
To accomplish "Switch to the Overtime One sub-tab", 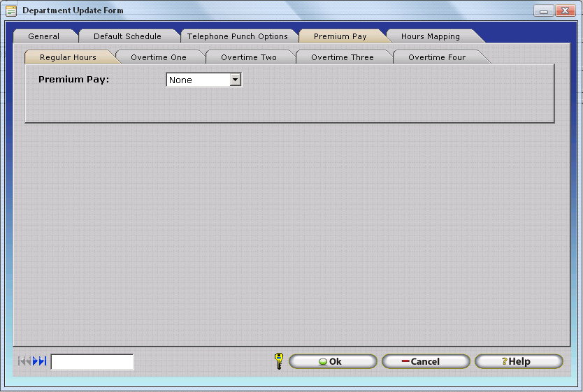I will coord(159,57).
